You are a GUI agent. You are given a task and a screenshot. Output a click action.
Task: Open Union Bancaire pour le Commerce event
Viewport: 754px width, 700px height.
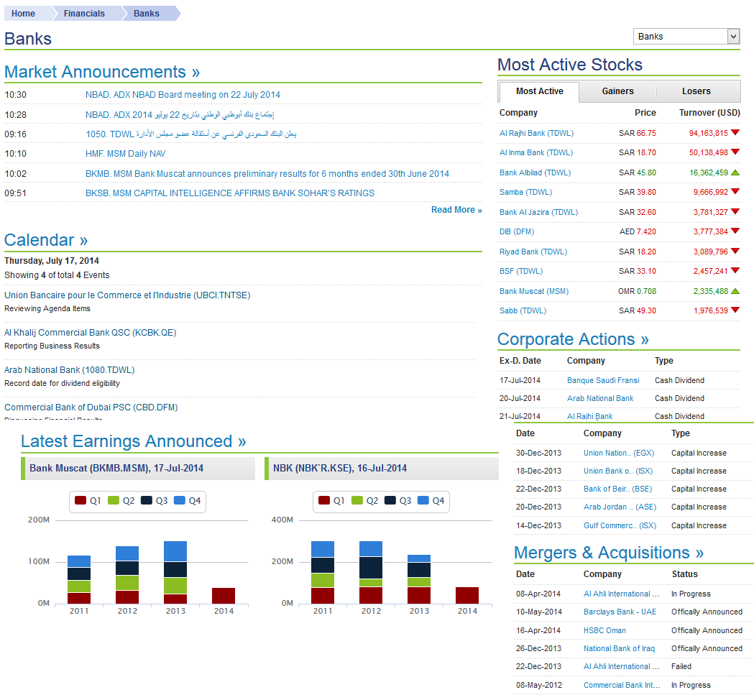(x=127, y=295)
